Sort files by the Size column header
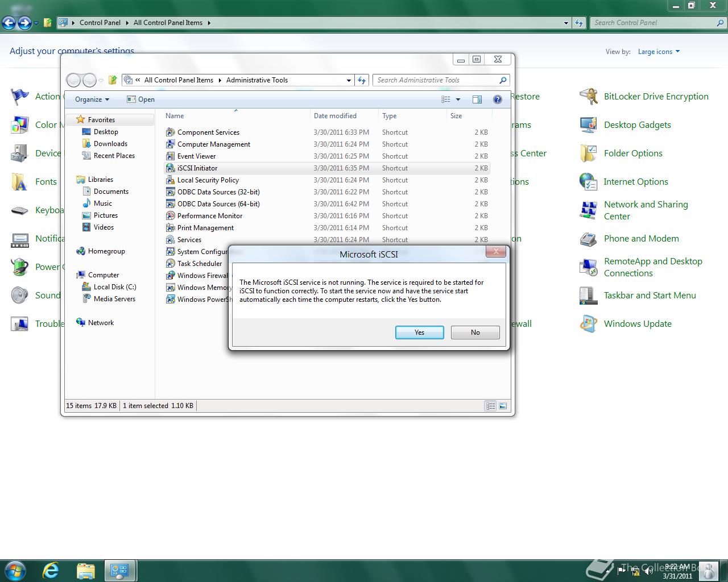 coord(469,116)
